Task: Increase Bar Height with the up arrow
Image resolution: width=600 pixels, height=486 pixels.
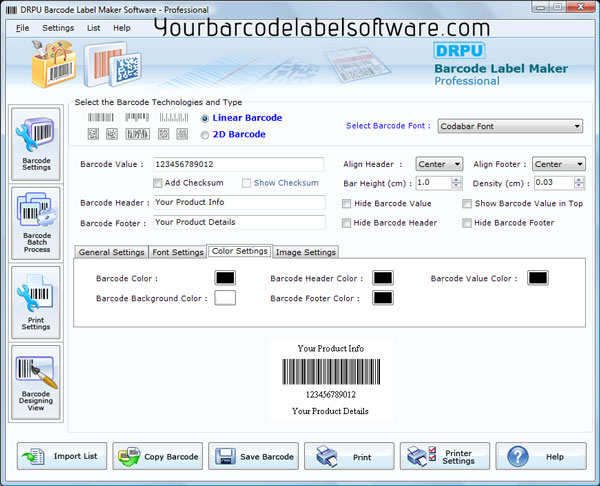Action: 456,179
